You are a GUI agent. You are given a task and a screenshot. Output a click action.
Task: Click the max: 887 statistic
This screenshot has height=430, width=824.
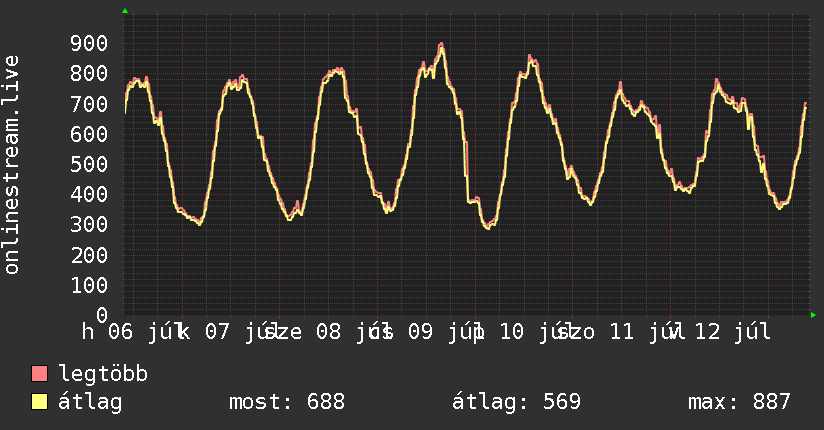coord(739,402)
